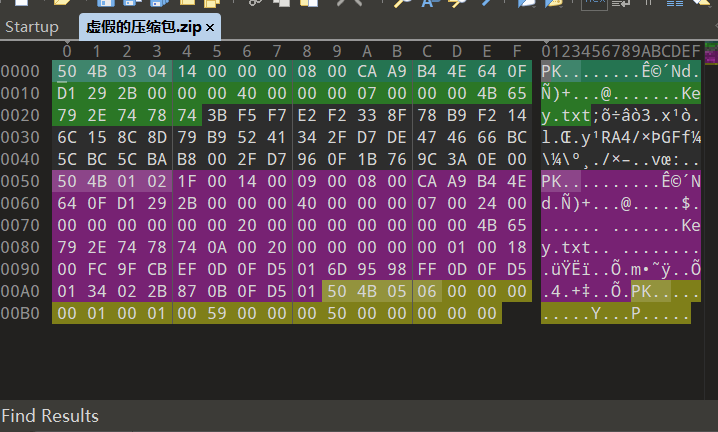Click byte 05 in row 00A0

(397, 291)
